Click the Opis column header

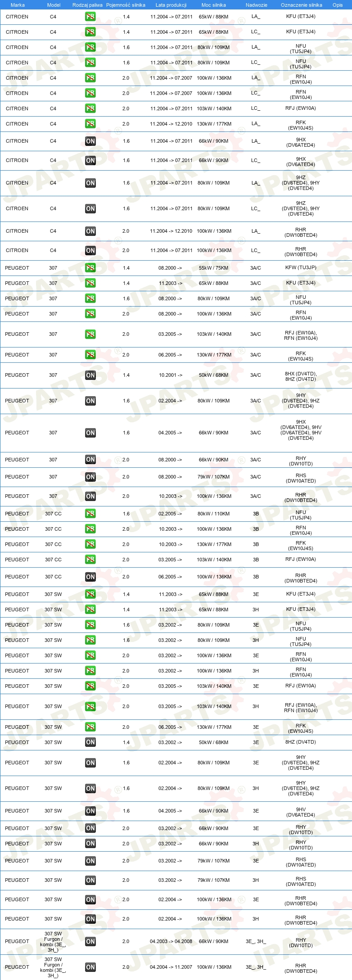338,5
